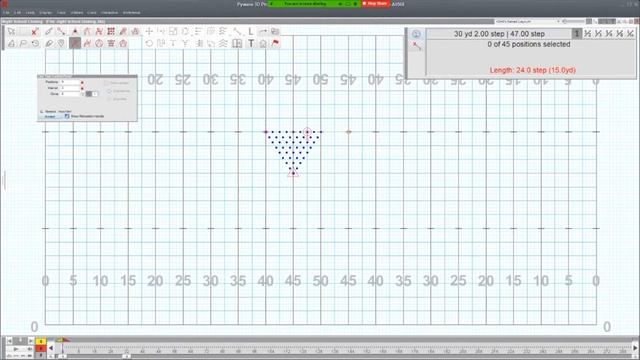Toggle the Show Reposition Handle checkbox
The image size is (640, 360).
[67, 116]
